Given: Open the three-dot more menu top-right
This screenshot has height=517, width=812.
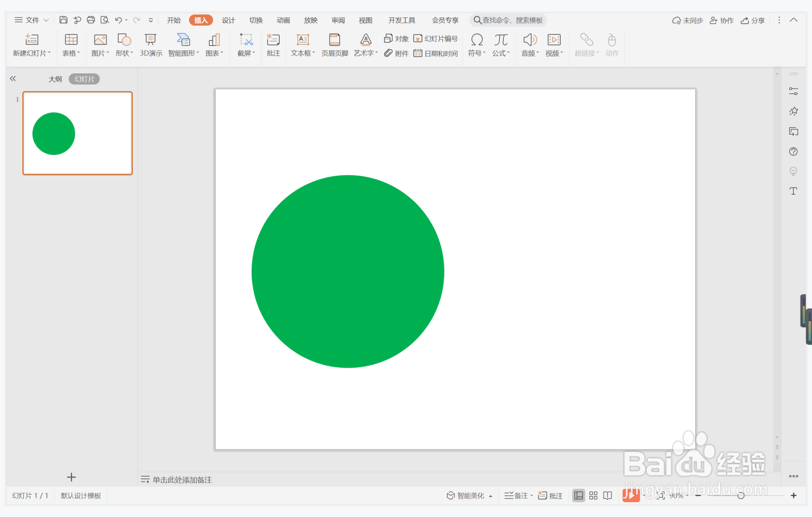Looking at the screenshot, I should (x=779, y=20).
